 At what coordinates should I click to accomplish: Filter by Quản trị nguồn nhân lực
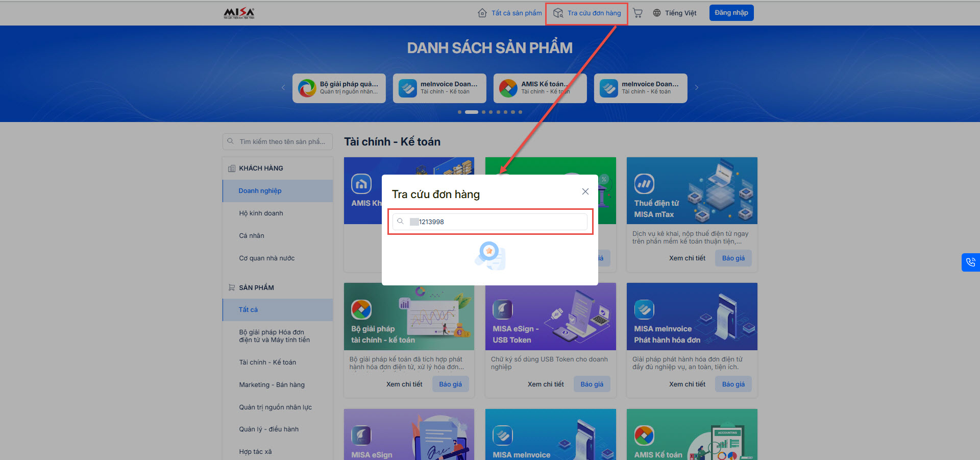click(278, 407)
